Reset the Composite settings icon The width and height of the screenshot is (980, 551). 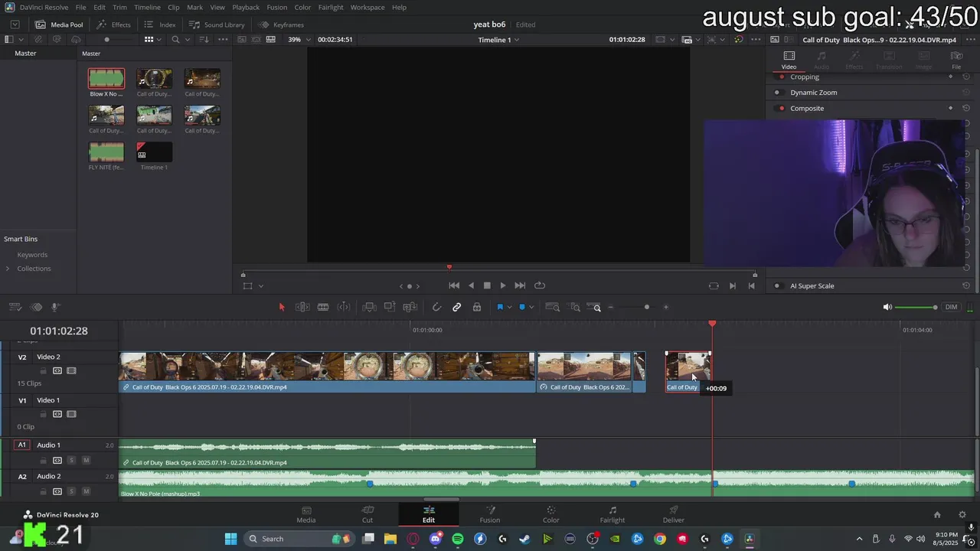(x=966, y=108)
